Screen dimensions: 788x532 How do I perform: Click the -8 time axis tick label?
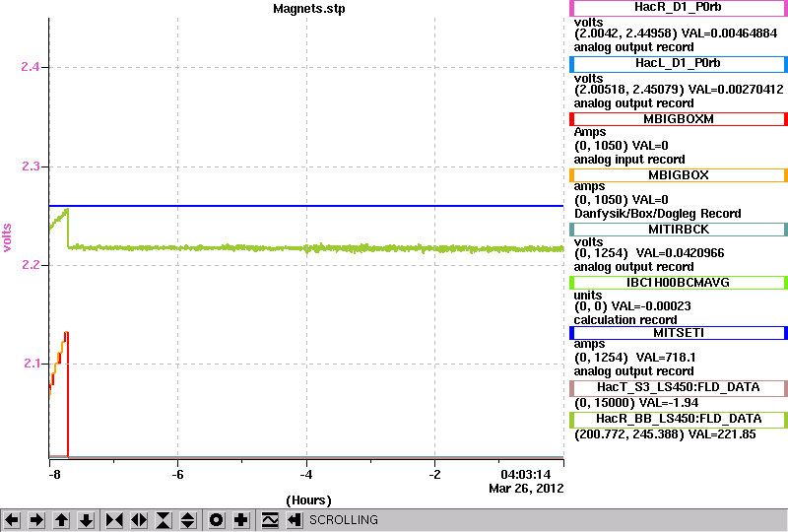pos(54,475)
